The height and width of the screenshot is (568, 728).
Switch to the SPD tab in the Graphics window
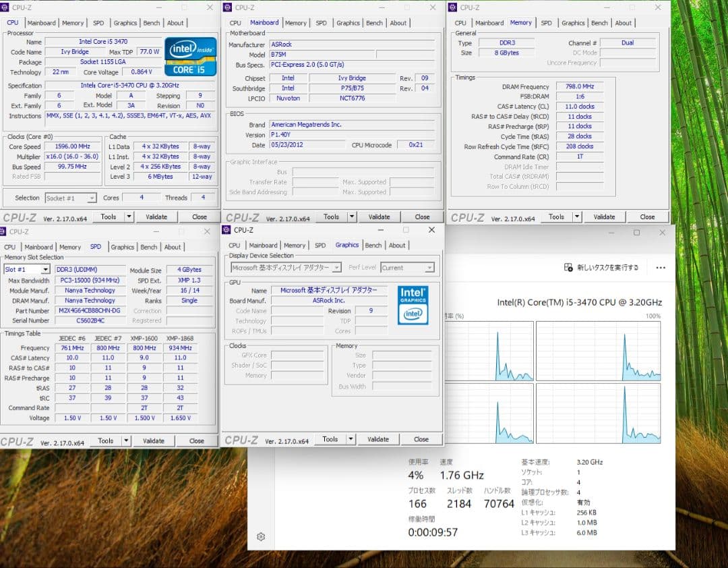click(x=322, y=245)
